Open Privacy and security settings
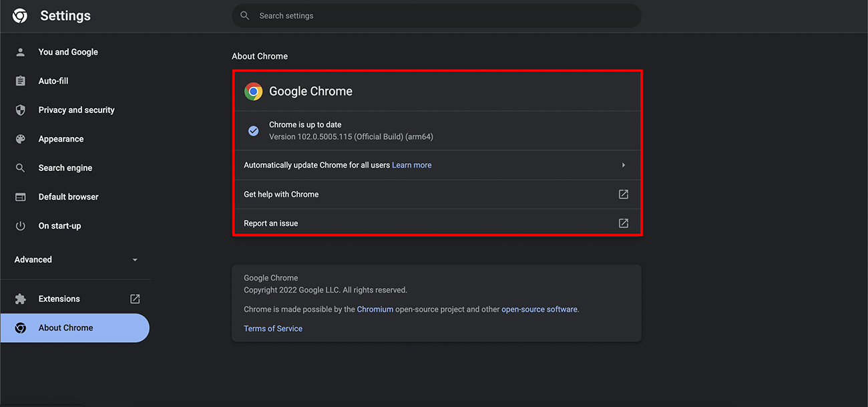Viewport: 868px width, 407px height. click(75, 110)
